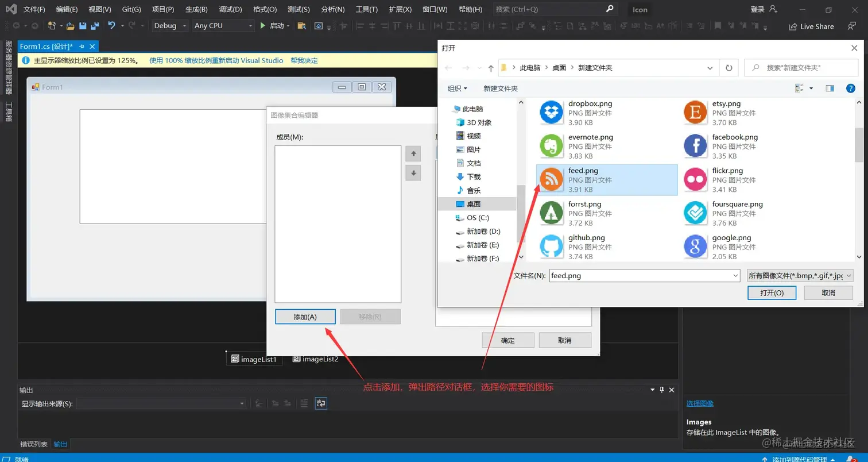Select the imageList1 component in tray

pyautogui.click(x=254, y=359)
